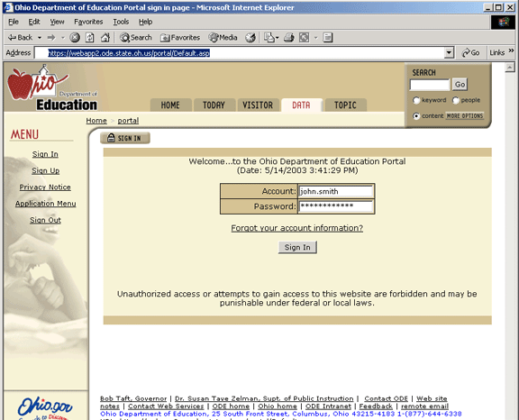Click the vertical scrollbar up arrow
This screenshot has height=420, width=519.
pyautogui.click(x=510, y=68)
